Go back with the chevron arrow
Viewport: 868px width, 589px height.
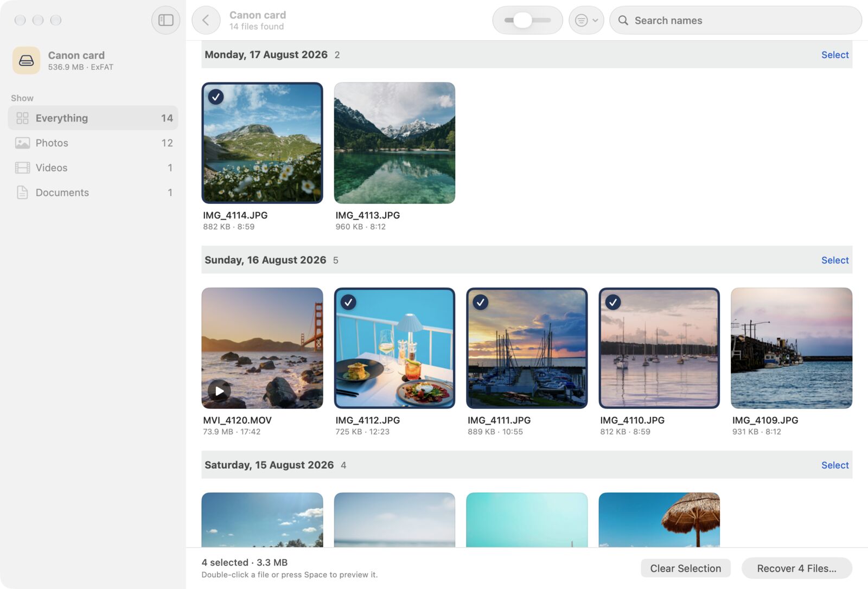click(206, 20)
